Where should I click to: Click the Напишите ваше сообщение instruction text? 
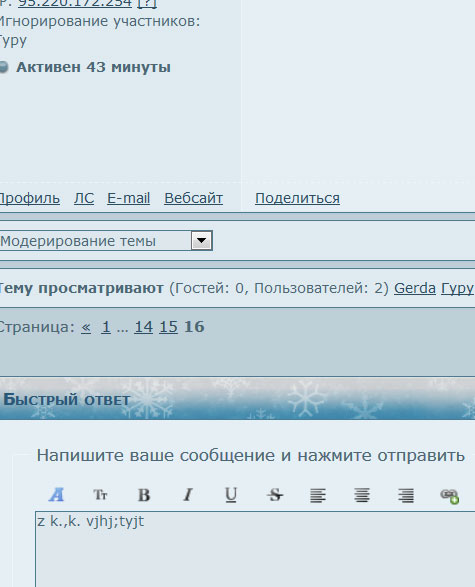250,456
